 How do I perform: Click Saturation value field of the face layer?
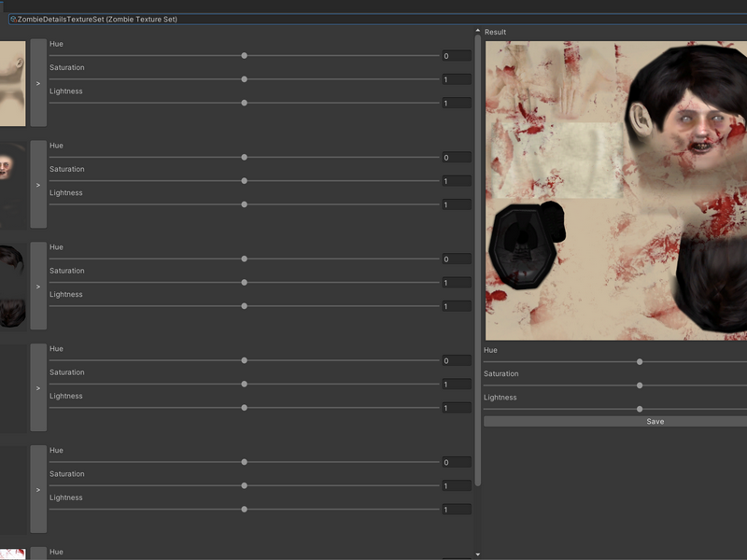pyautogui.click(x=457, y=181)
